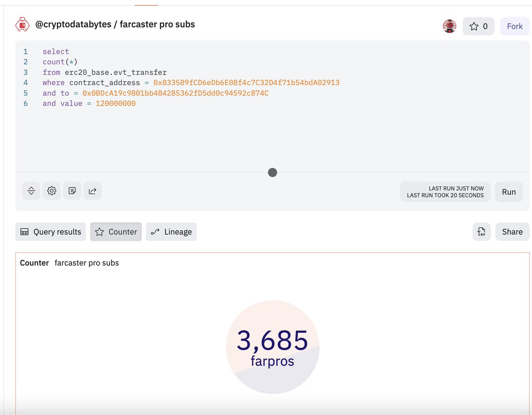Click the last run status box
This screenshot has height=415, width=532.
445,192
